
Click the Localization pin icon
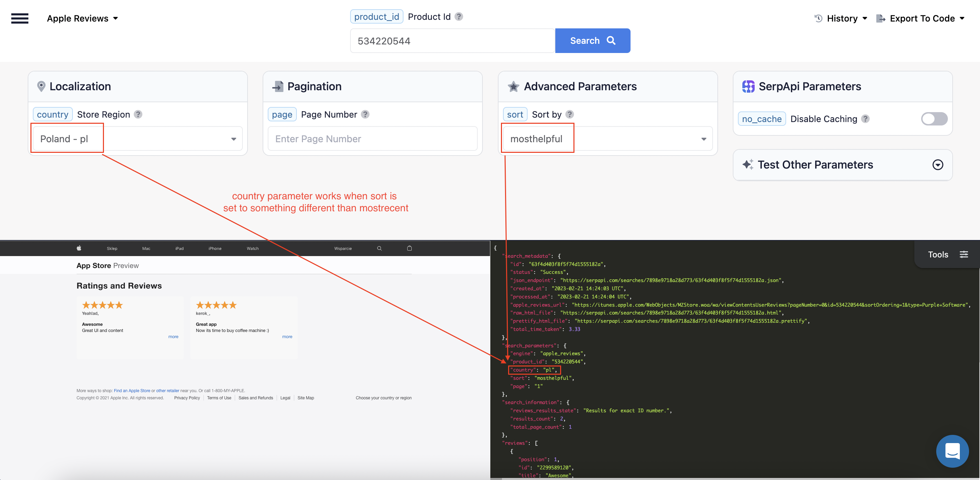(41, 86)
